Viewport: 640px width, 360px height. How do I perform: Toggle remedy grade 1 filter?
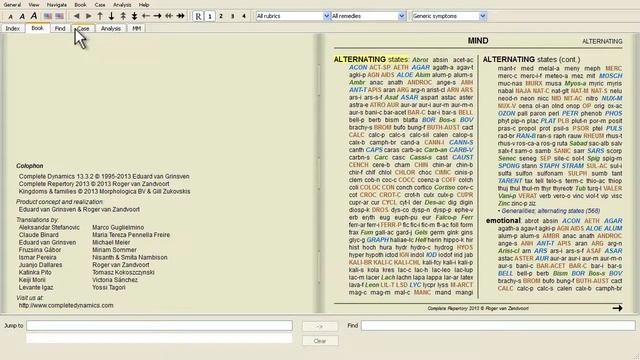210,16
